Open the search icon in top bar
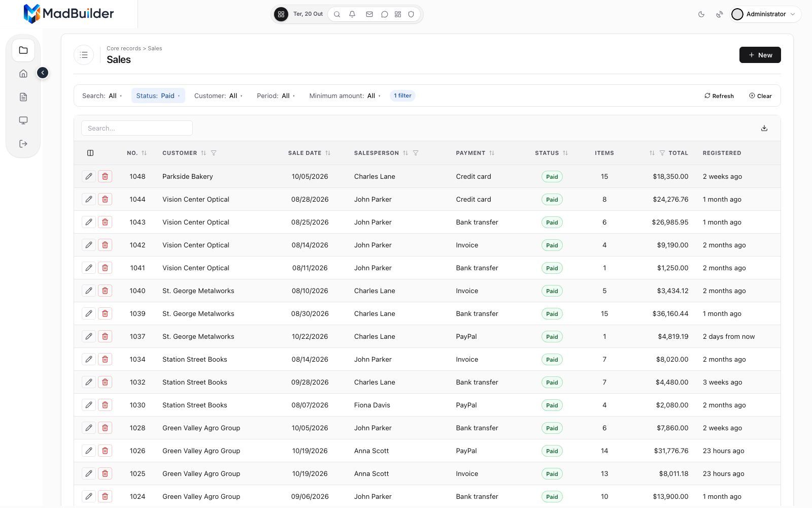The height and width of the screenshot is (508, 812). pyautogui.click(x=337, y=14)
